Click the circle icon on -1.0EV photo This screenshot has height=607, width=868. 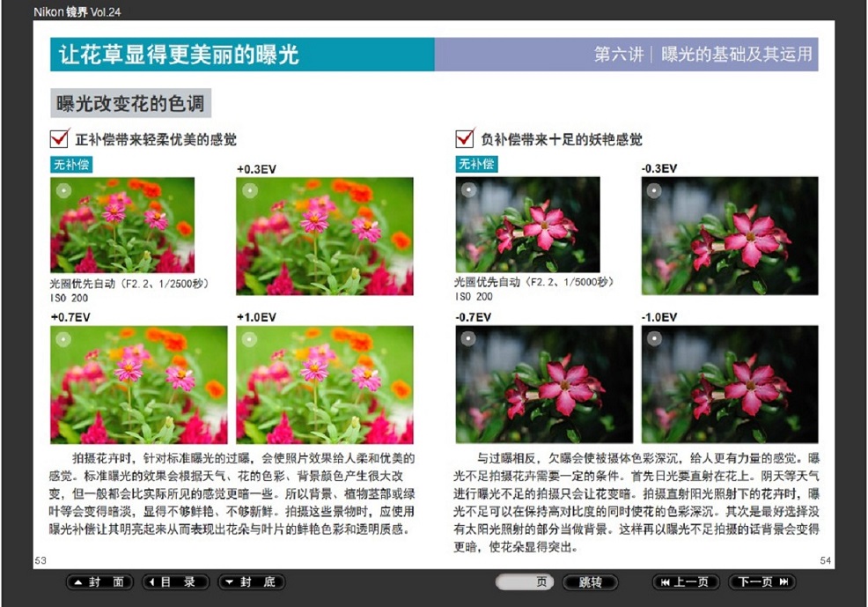[x=653, y=338]
